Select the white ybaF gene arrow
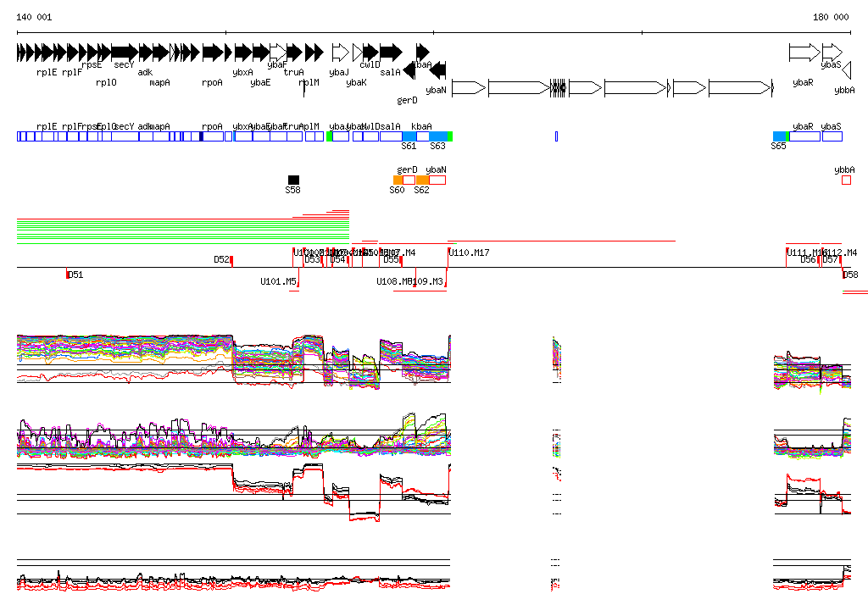This screenshot has width=868, height=605. (278, 53)
